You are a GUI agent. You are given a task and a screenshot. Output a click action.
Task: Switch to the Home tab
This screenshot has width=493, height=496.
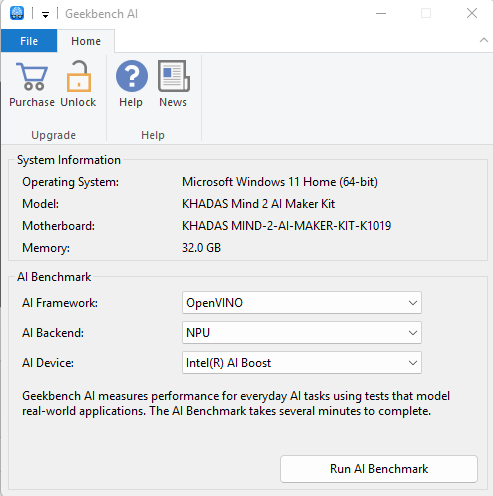(86, 41)
